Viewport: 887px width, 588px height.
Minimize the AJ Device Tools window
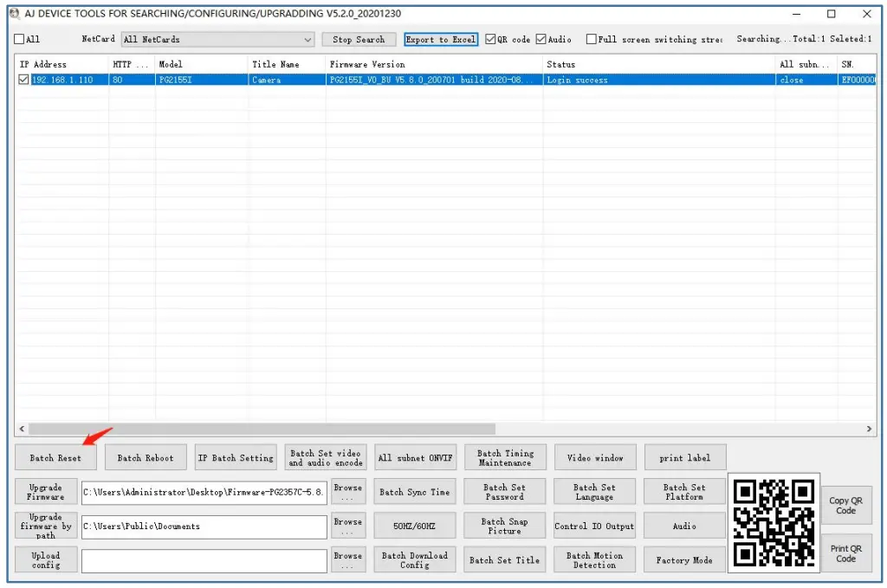point(797,14)
